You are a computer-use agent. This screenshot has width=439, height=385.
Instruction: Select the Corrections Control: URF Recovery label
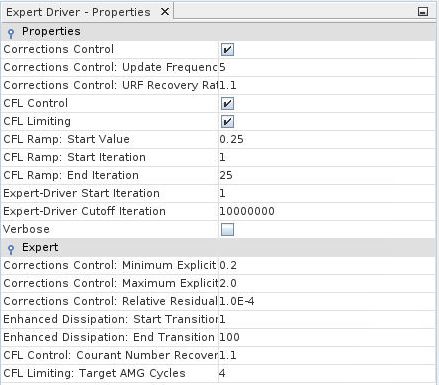pos(110,85)
